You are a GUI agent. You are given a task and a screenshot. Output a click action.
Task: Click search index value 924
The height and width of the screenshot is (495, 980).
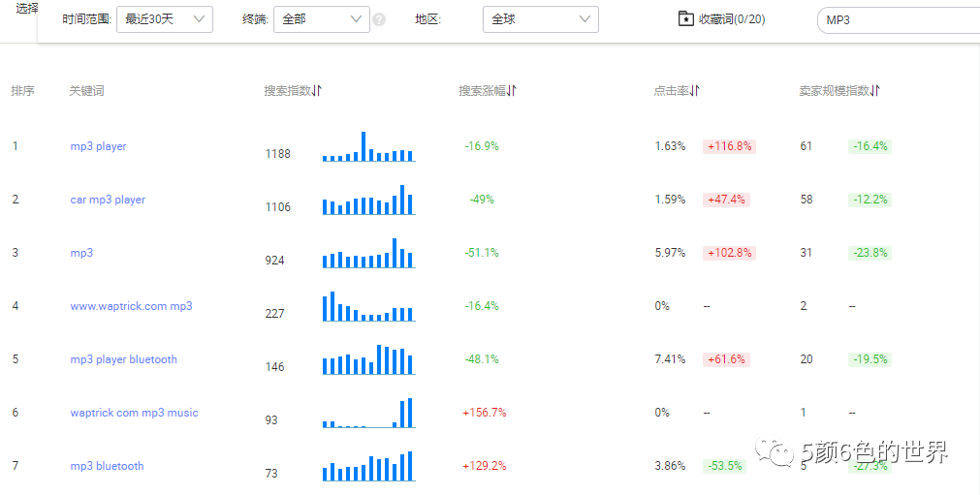274,261
